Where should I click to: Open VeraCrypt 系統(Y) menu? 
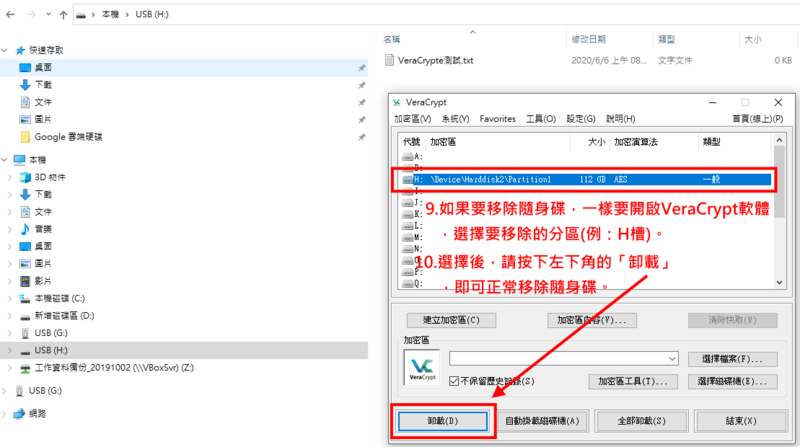coord(455,118)
